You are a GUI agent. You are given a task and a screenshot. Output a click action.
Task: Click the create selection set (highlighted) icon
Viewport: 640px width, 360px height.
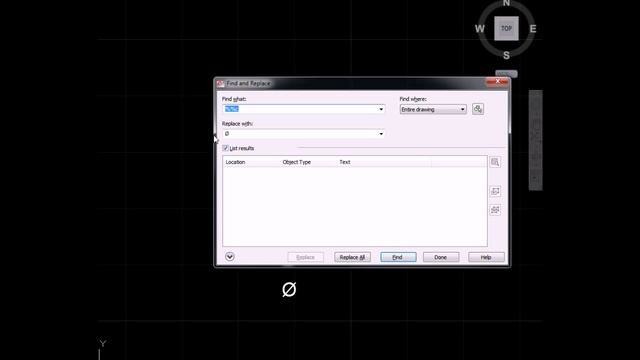(495, 191)
